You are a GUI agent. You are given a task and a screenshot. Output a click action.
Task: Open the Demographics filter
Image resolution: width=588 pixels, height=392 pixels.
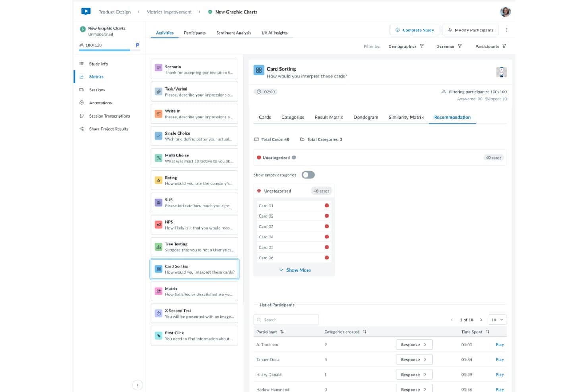click(406, 46)
